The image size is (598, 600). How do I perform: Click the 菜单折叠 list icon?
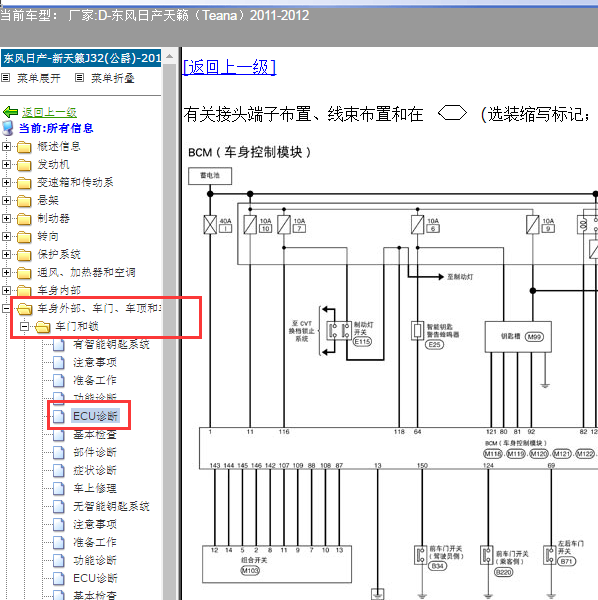click(79, 78)
